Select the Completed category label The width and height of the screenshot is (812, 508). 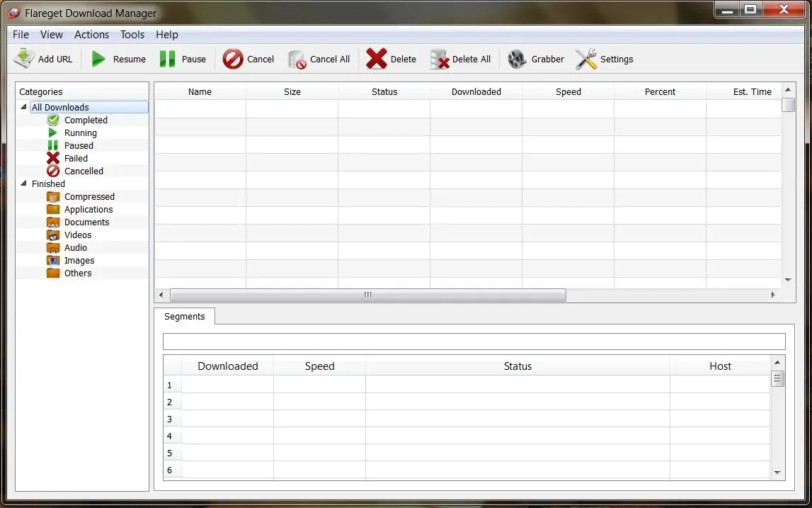[86, 120]
